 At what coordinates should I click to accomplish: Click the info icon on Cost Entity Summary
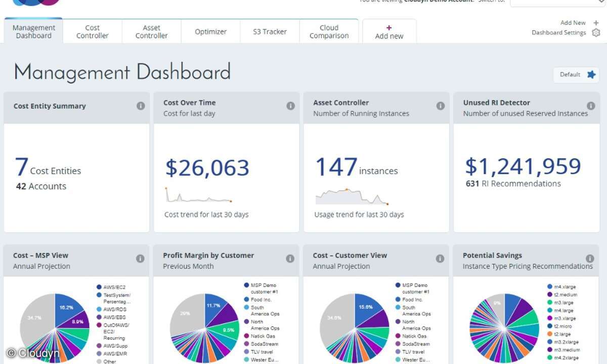click(141, 106)
